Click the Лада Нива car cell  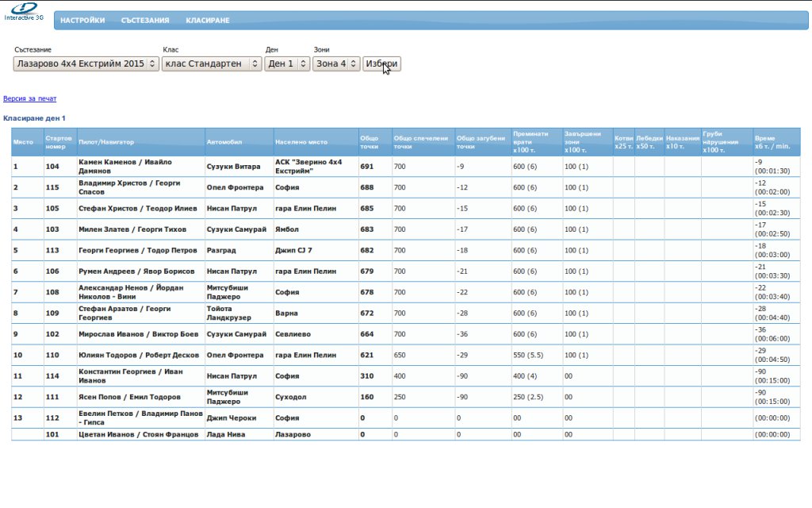239,434
